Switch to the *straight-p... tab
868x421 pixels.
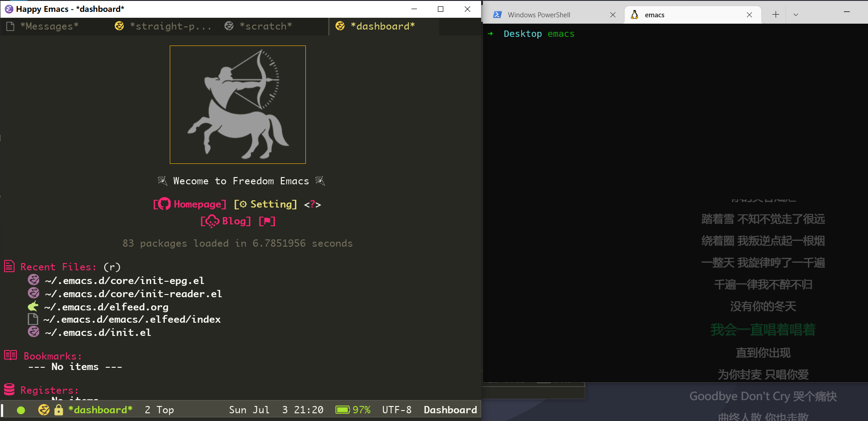(x=164, y=26)
